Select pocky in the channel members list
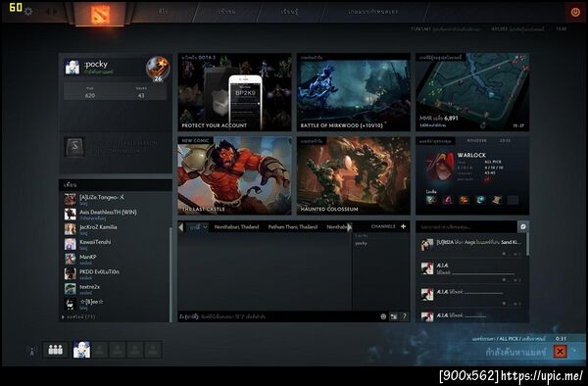 point(361,243)
